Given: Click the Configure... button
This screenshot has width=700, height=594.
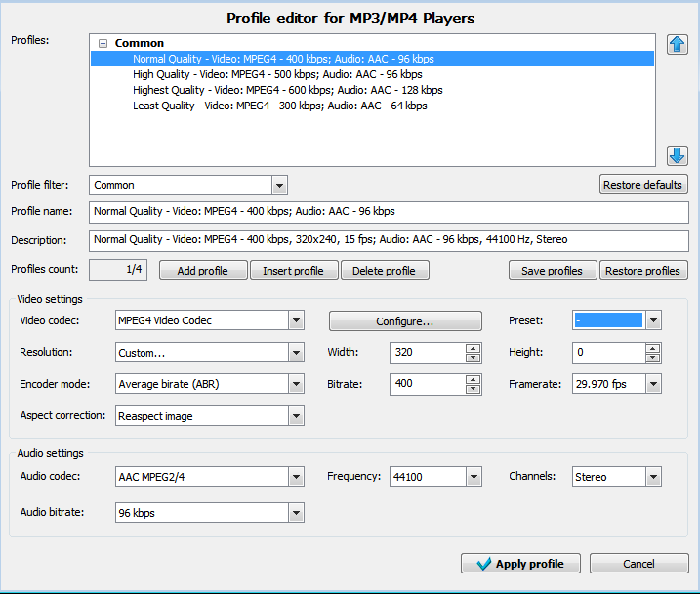Looking at the screenshot, I should point(405,321).
